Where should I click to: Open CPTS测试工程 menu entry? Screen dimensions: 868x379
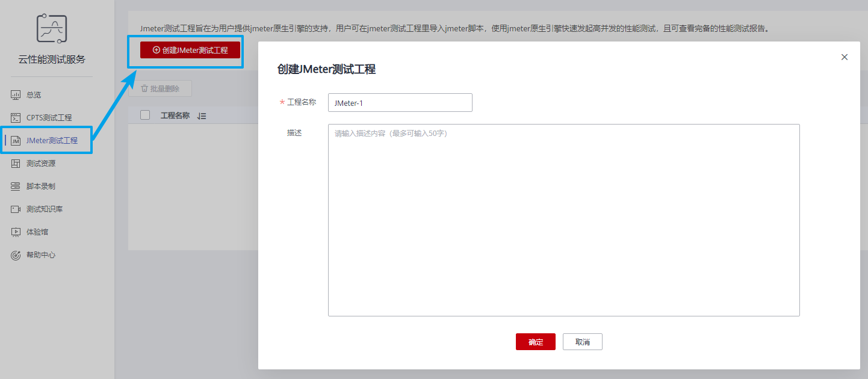(49, 118)
